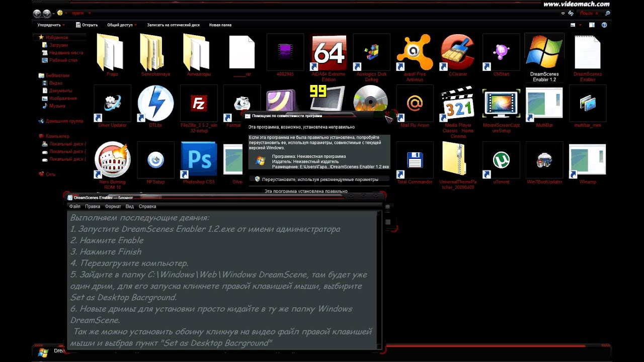Image resolution: width=644 pixels, height=362 pixels.
Task: Open the view options dropdown arrow
Action: coord(580,25)
